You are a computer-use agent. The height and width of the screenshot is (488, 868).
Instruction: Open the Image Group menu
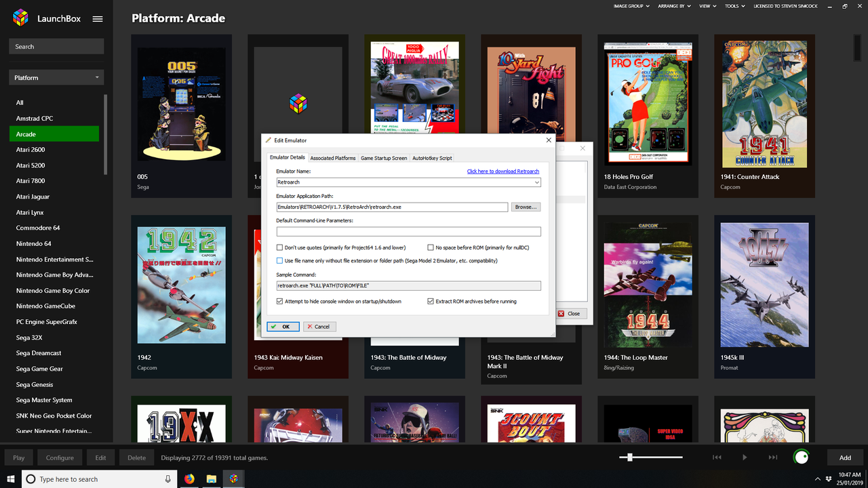pyautogui.click(x=631, y=6)
